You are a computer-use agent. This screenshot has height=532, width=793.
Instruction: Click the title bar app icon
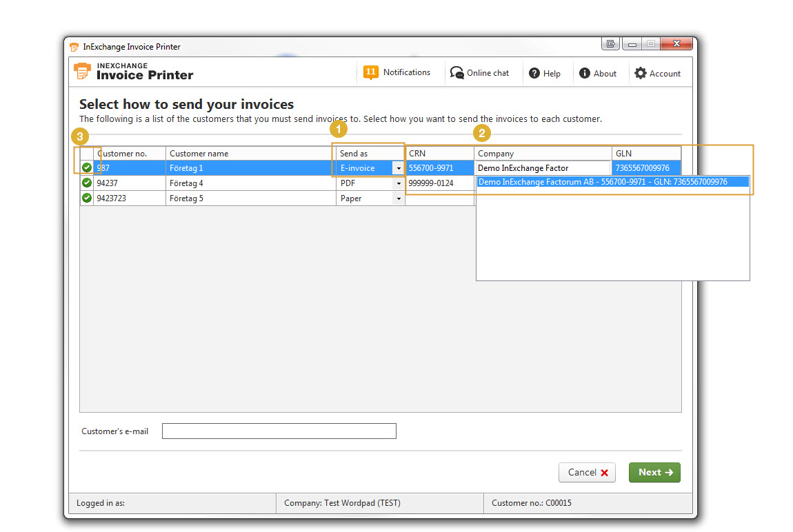point(74,47)
